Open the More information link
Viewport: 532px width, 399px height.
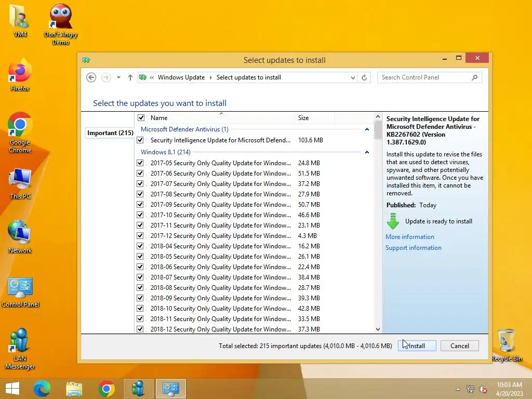410,237
